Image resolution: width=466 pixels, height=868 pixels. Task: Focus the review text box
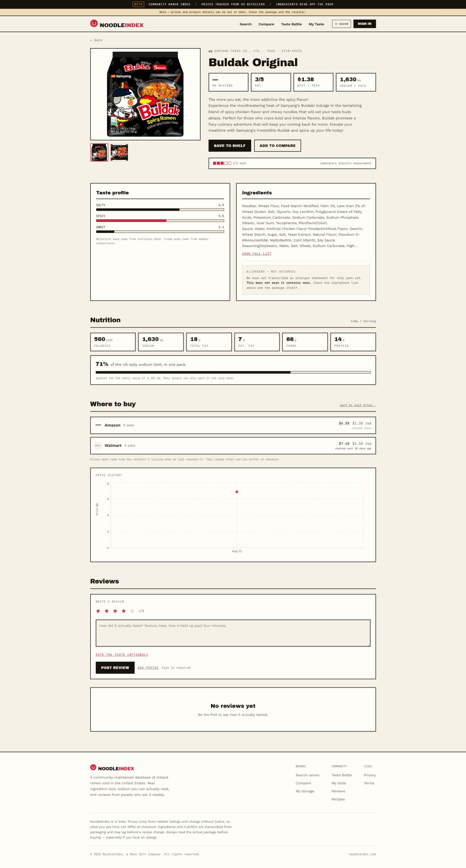click(x=233, y=633)
